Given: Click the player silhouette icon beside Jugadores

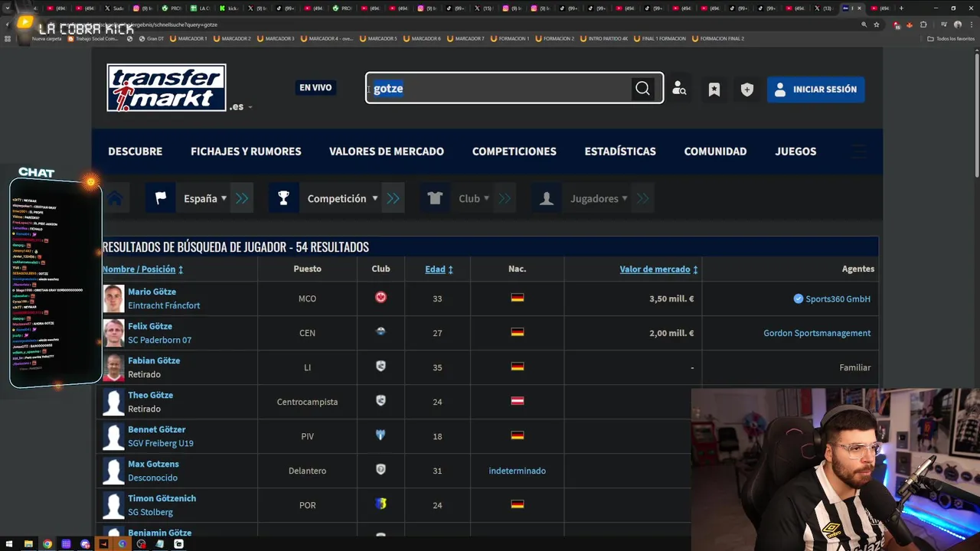Looking at the screenshot, I should (546, 198).
